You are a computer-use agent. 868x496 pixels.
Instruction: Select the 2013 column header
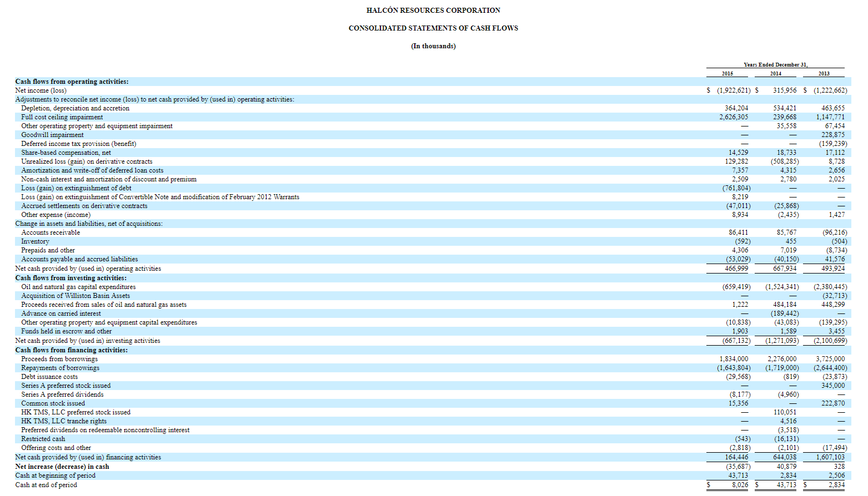(824, 74)
